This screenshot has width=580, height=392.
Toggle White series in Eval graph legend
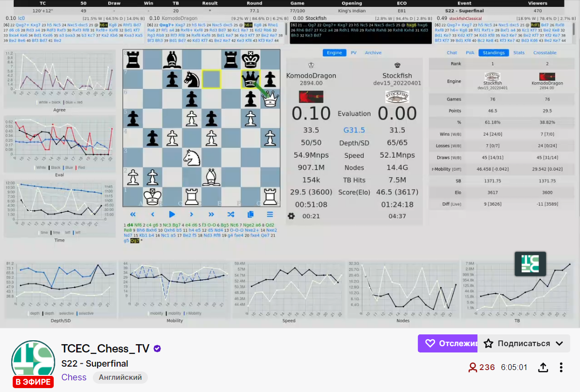[x=40, y=167]
